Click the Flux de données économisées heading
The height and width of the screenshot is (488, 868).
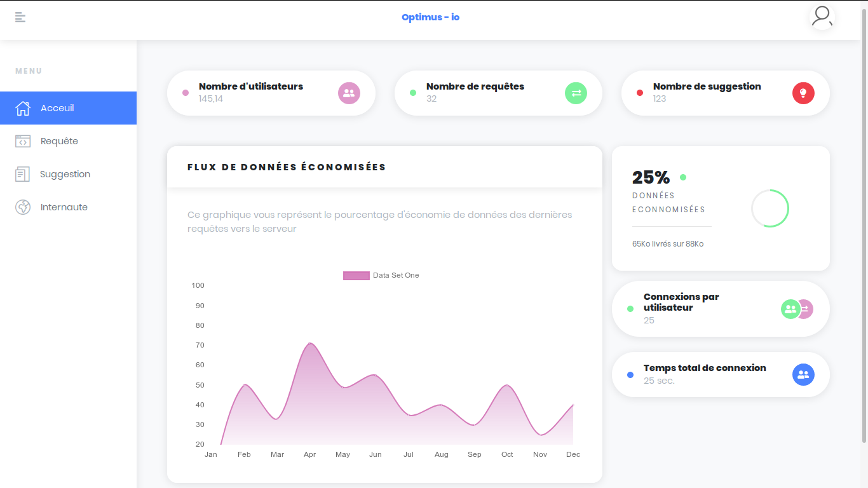tap(287, 167)
